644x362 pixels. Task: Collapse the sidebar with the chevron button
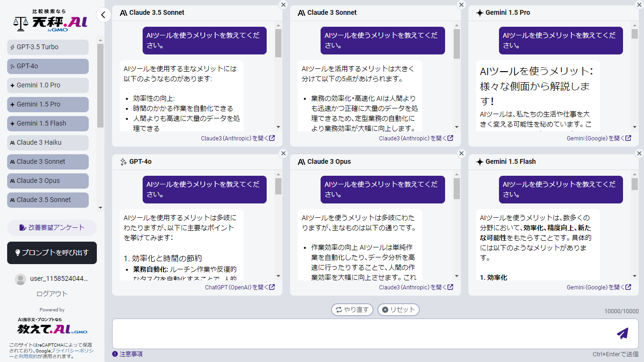(104, 15)
